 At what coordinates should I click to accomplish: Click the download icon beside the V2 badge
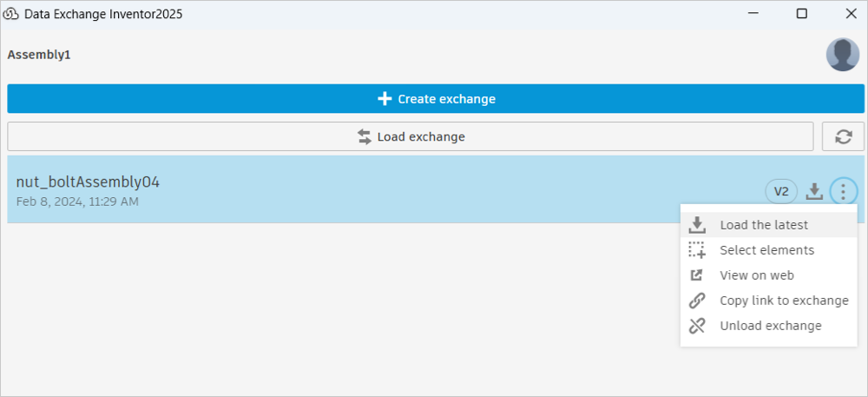click(x=814, y=192)
